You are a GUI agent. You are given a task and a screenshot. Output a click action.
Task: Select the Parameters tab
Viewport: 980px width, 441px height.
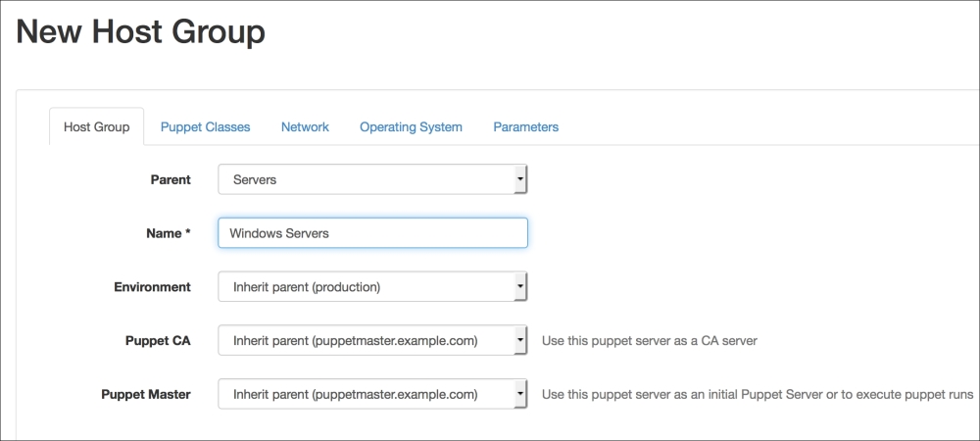pyautogui.click(x=525, y=126)
